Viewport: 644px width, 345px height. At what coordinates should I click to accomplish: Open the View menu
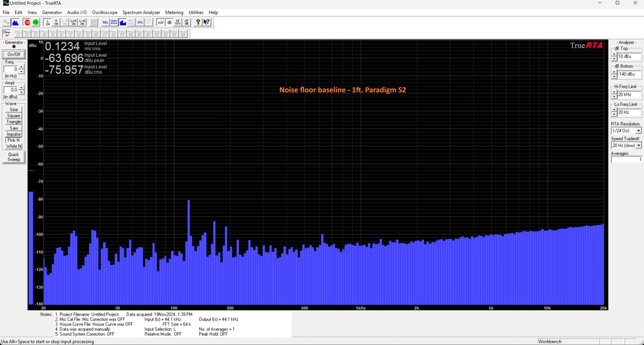[x=32, y=12]
